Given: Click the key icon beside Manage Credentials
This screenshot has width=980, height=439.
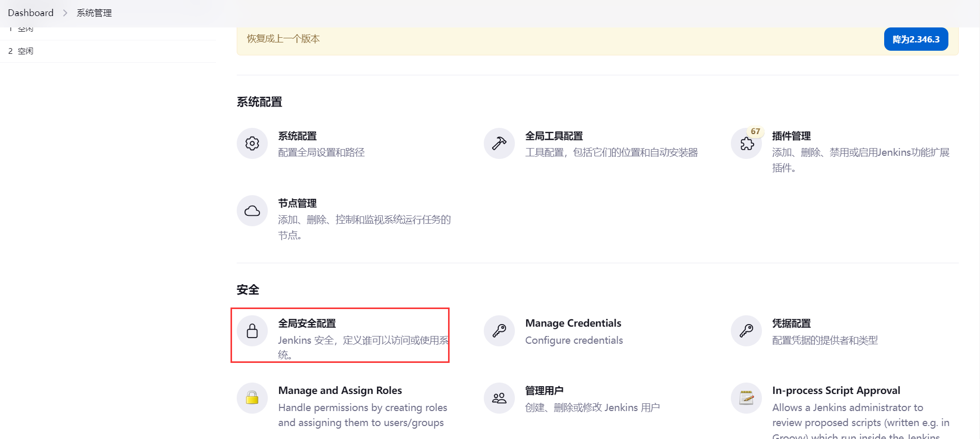Looking at the screenshot, I should [x=499, y=331].
